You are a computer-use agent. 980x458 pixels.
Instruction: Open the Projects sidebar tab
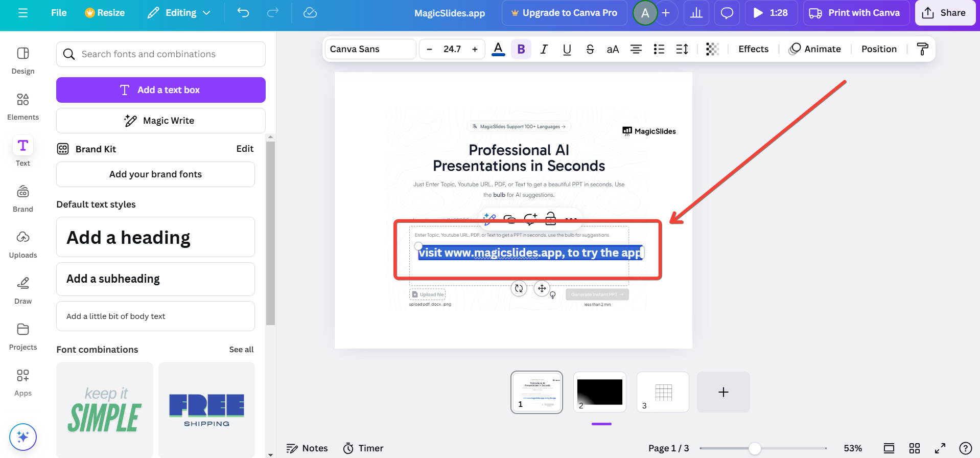pos(23,336)
